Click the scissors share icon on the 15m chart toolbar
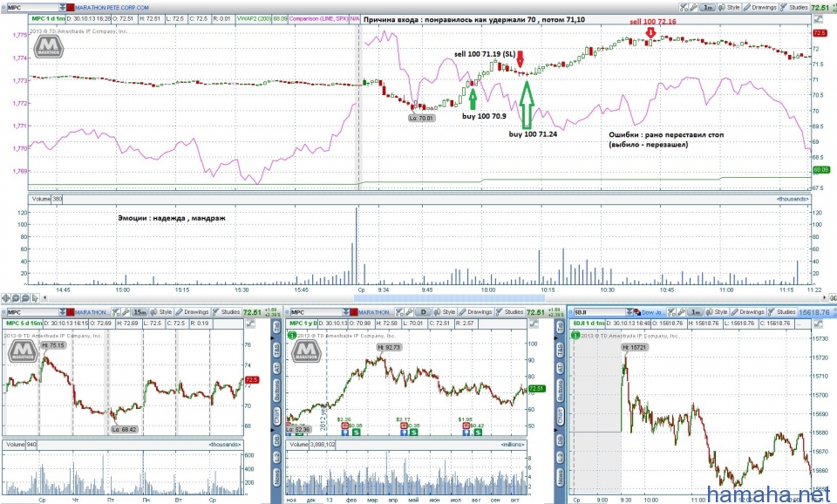Image resolution: width=837 pixels, height=504 pixels. coord(115,312)
